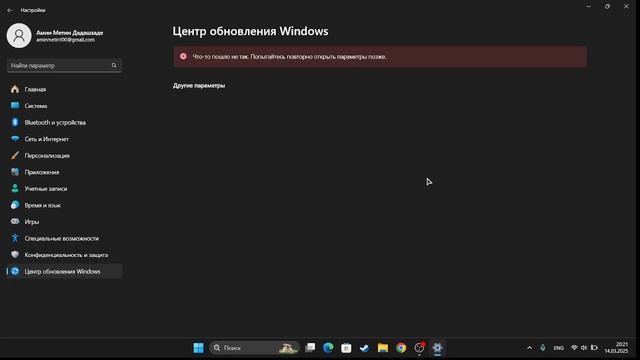This screenshot has height=360, width=640.
Task: Click the taskbar Поиск search box
Action: click(x=254, y=348)
